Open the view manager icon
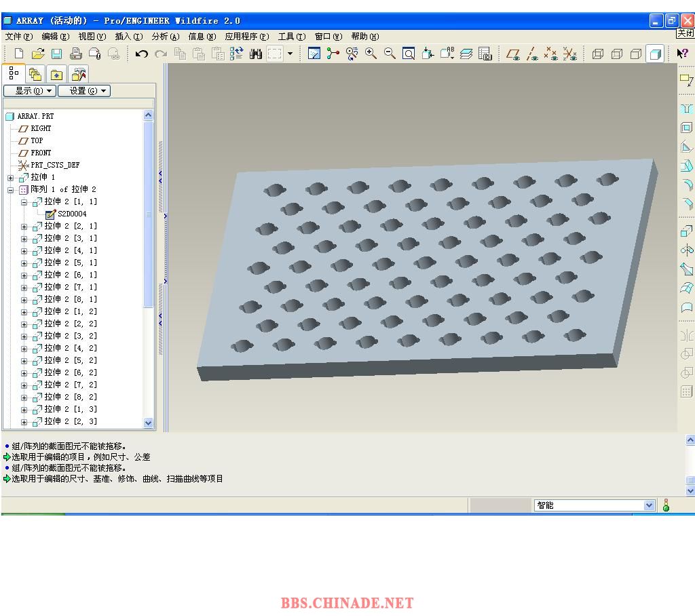The width and height of the screenshot is (695, 616). [x=485, y=54]
